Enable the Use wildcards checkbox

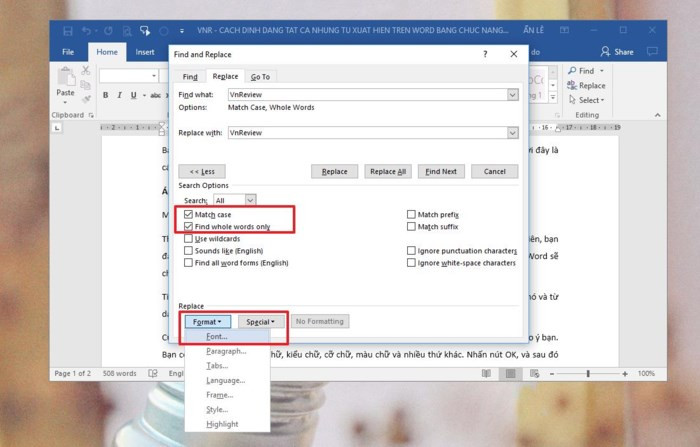tap(189, 239)
